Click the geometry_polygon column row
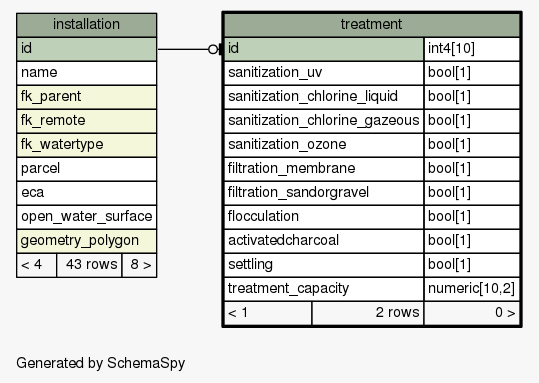539x383 pixels. pyautogui.click(x=87, y=241)
